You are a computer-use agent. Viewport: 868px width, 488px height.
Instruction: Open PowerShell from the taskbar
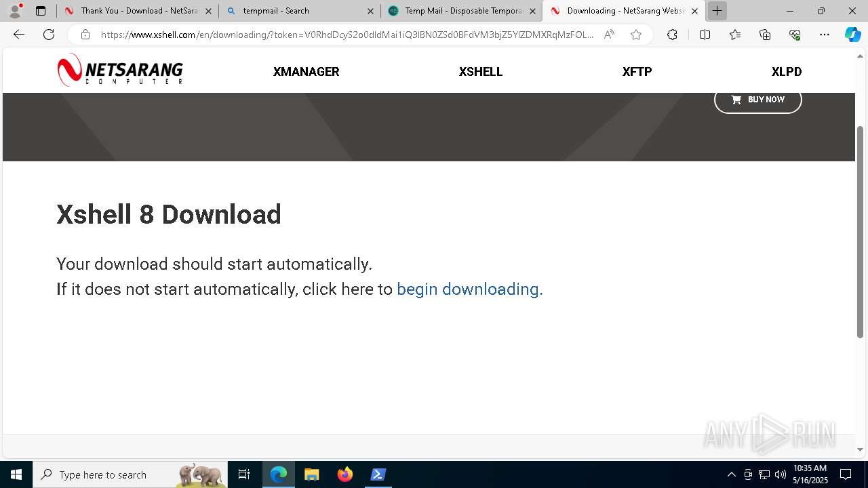(x=378, y=474)
